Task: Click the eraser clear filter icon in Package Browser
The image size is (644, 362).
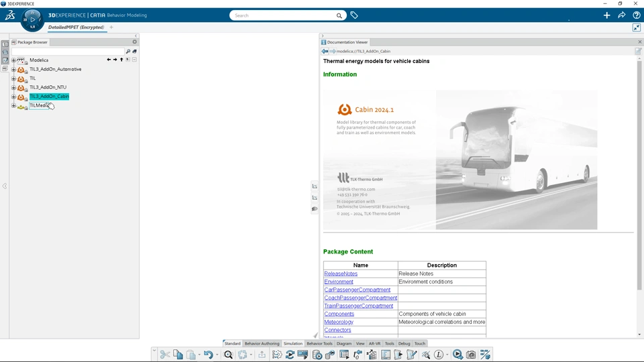Action: [134, 52]
